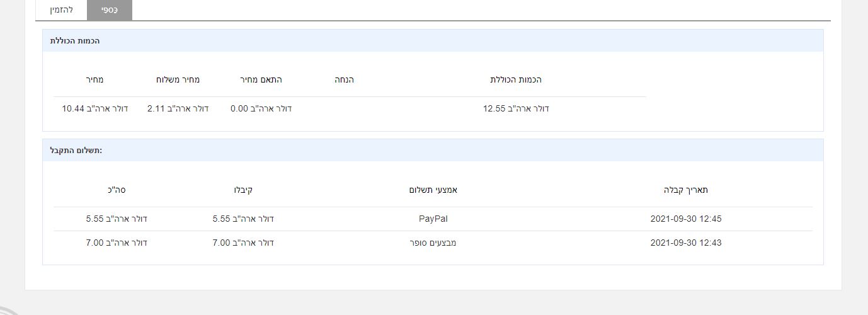
Task: Click the 2021-09-30 12:43 receipt date
Action: (x=685, y=243)
